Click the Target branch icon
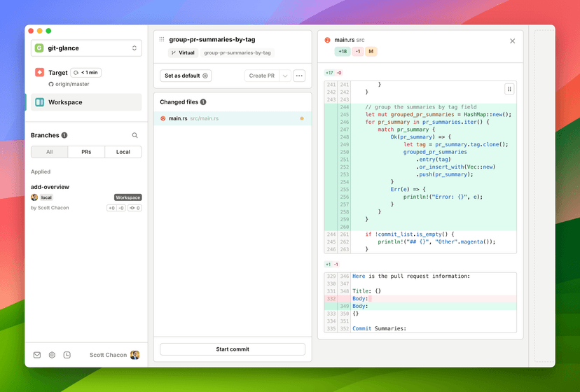The height and width of the screenshot is (392, 580). [40, 72]
